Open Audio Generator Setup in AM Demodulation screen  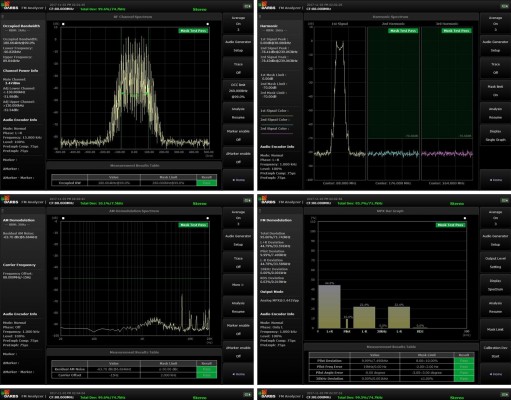[x=238, y=240]
